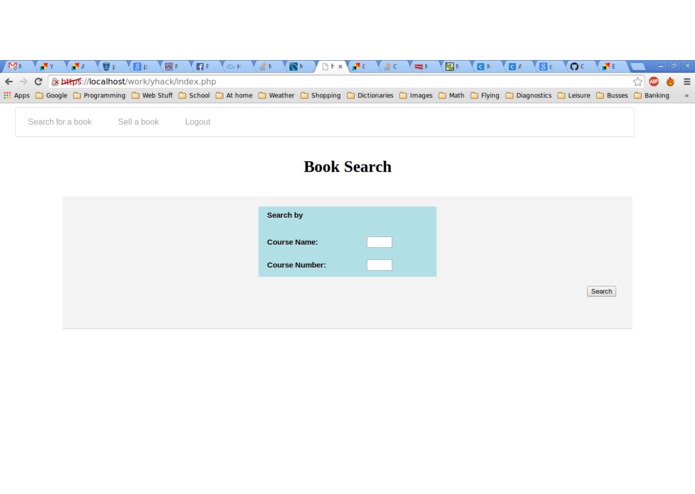Image resolution: width=695 pixels, height=494 pixels.
Task: Open the Programming bookmarks folder
Action: pos(99,95)
